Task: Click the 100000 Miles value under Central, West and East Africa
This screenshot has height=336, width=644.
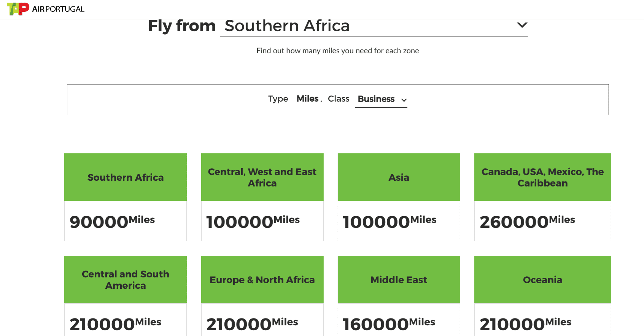Action: (x=253, y=221)
